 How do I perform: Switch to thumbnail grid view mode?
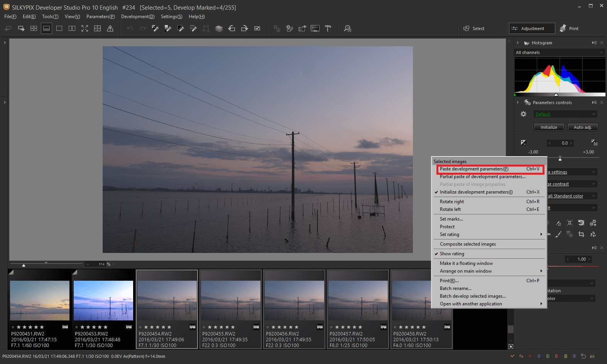pos(34,29)
